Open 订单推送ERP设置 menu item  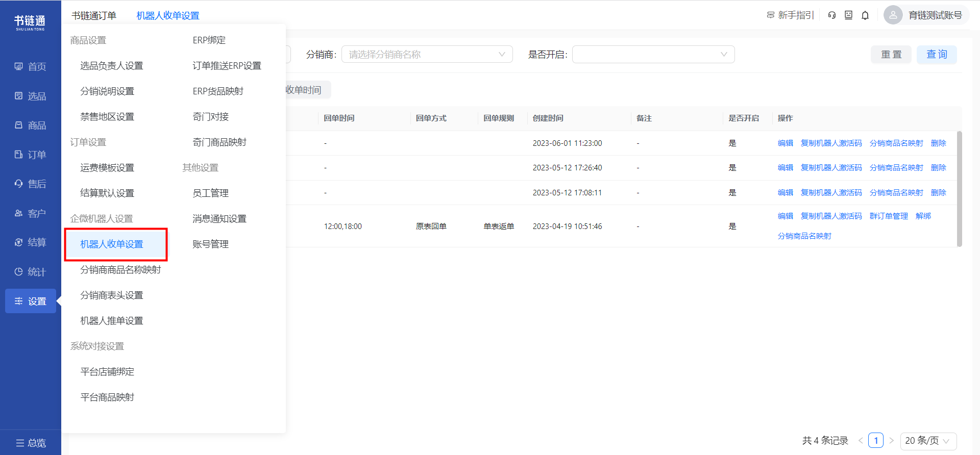227,66
